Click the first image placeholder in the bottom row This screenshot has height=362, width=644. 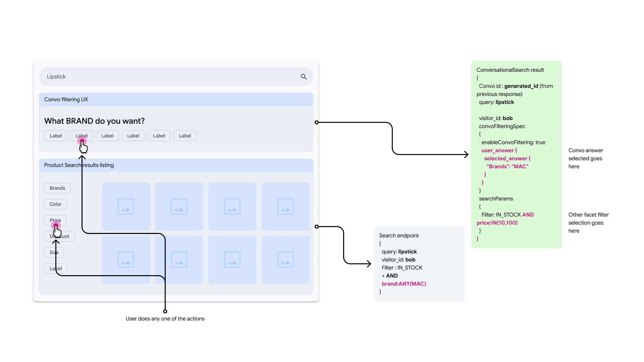(125, 259)
